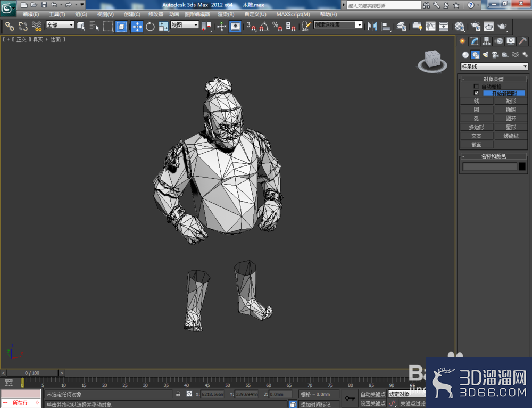Enable the 自动栅格 checkbox
This screenshot has width=532, height=408.
tap(476, 86)
